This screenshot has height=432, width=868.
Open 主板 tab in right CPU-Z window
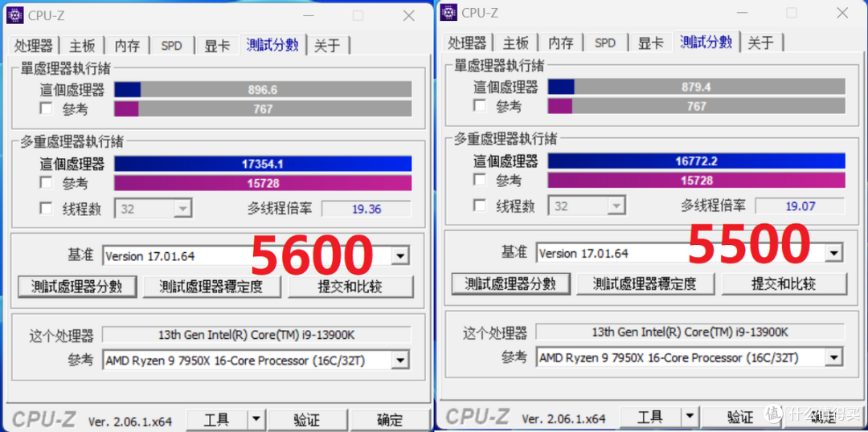pyautogui.click(x=516, y=43)
